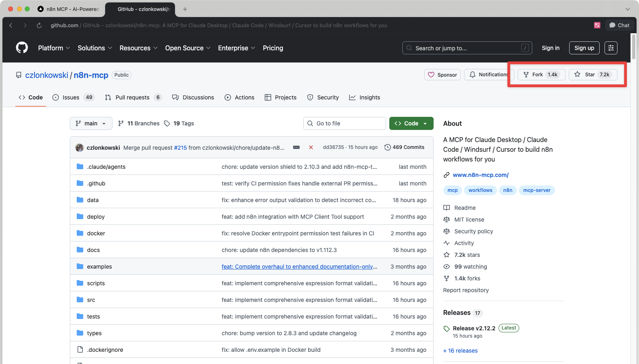
Task: Click the failed status X icon on latest commit
Action: (311, 147)
